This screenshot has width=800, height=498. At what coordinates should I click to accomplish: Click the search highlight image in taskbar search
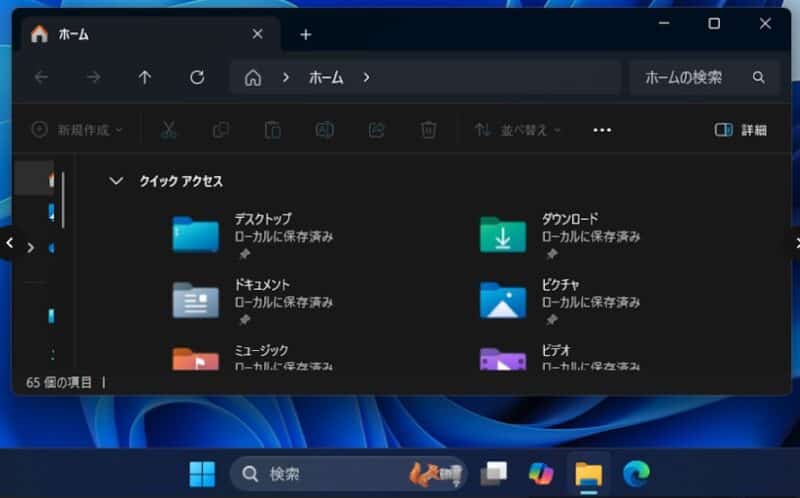tap(437, 474)
